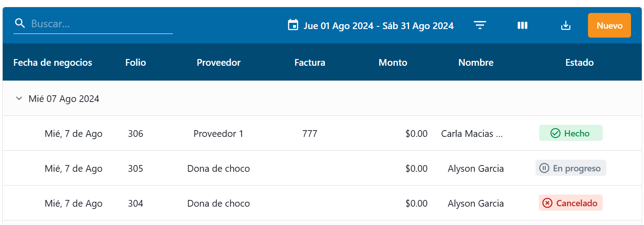
Task: Click the En progreso pause status icon
Action: coord(544,168)
